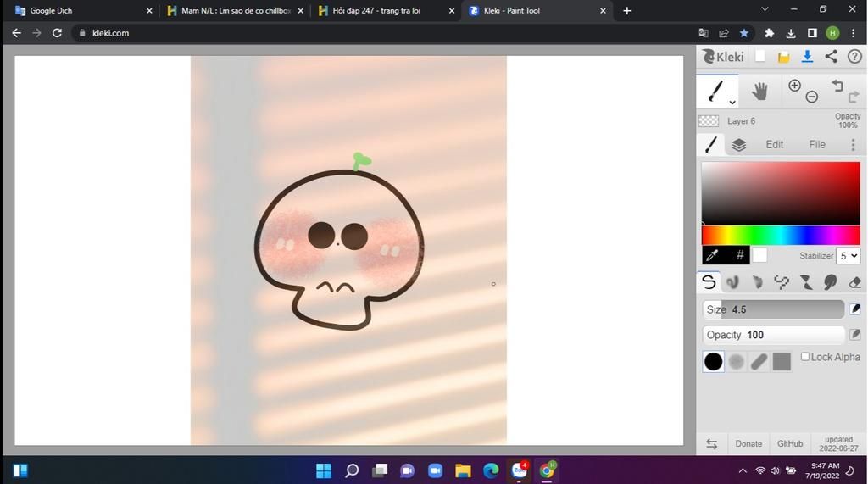Redo the undone action

pyautogui.click(x=854, y=97)
